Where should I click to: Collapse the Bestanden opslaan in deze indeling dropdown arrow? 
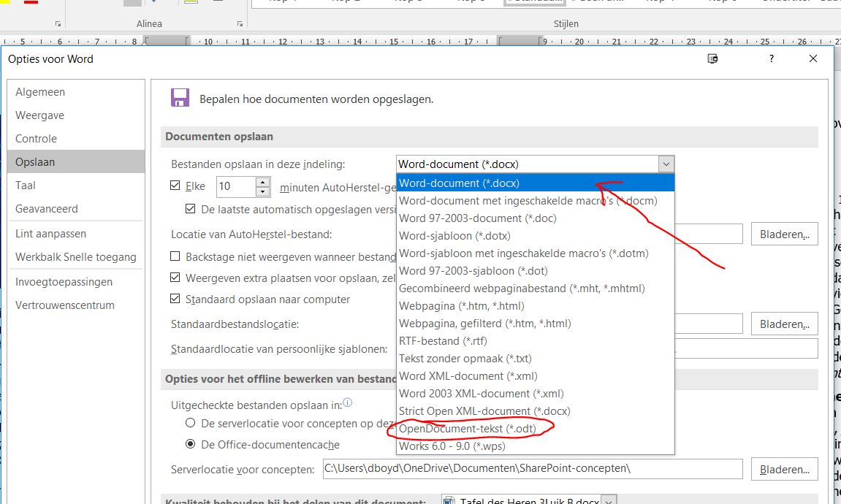(666, 164)
